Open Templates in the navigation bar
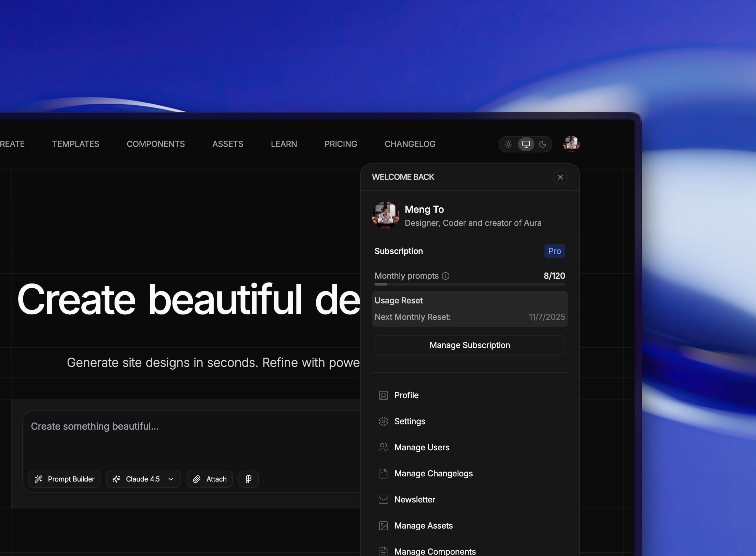This screenshot has height=556, width=756. pyautogui.click(x=75, y=144)
